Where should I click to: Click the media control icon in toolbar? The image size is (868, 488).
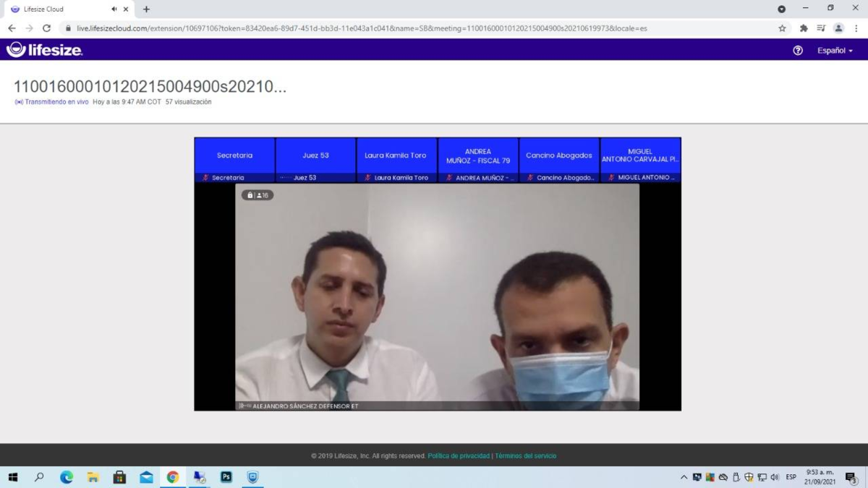coord(821,28)
